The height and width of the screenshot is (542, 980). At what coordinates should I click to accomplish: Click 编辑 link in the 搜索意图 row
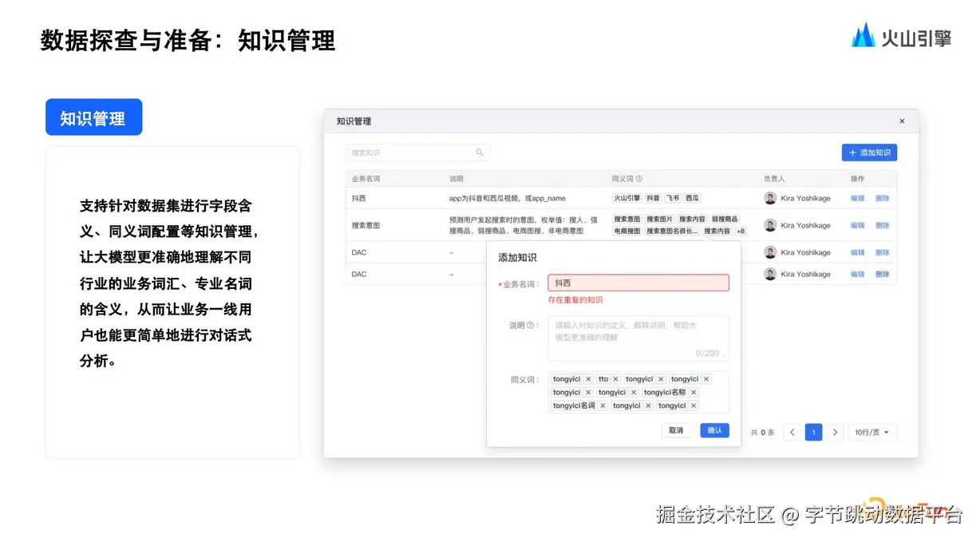[857, 225]
